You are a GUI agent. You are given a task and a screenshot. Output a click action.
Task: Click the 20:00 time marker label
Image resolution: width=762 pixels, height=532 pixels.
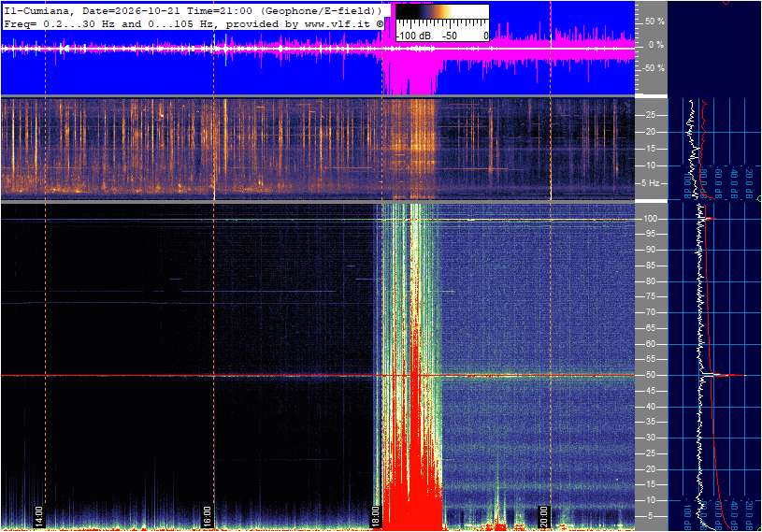tap(544, 516)
